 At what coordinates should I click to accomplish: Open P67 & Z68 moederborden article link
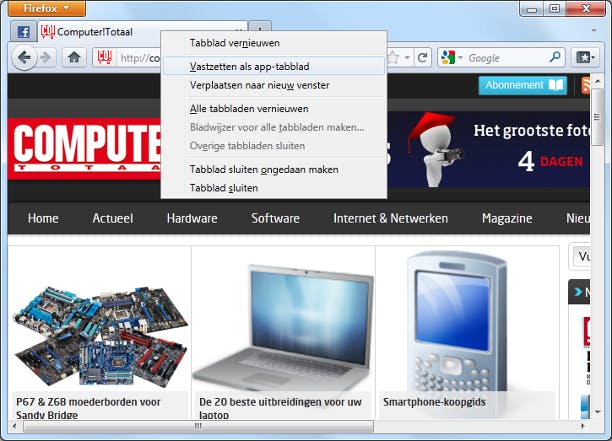coord(88,408)
